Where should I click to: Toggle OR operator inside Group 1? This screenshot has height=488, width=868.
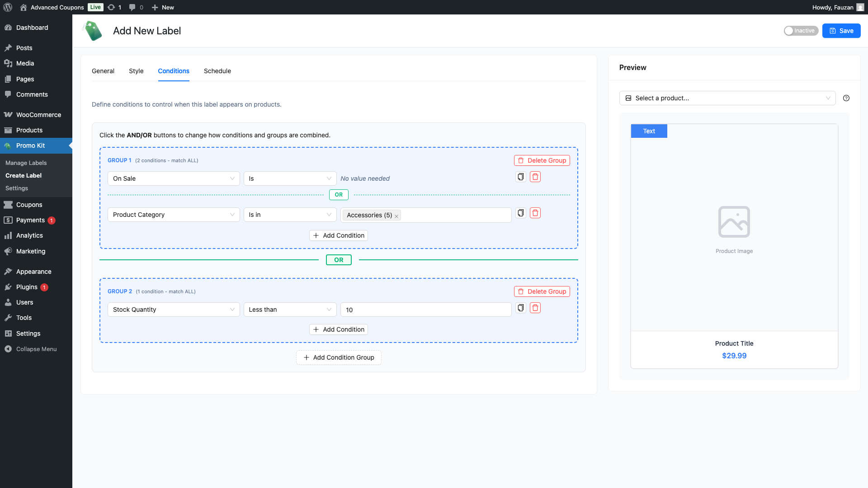coord(339,195)
